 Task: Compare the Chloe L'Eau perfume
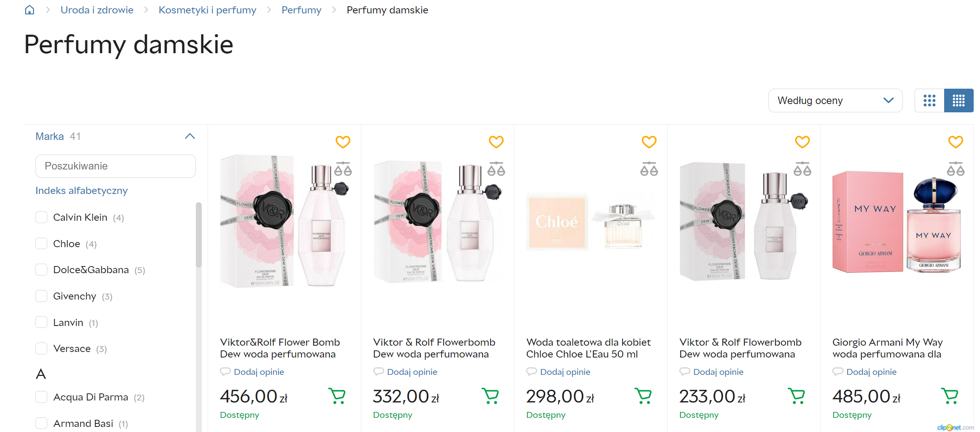(x=649, y=169)
